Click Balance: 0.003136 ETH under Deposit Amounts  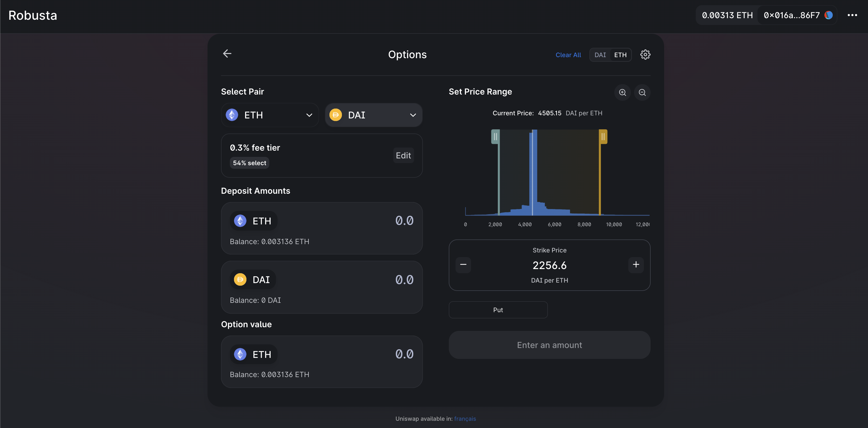[269, 242]
